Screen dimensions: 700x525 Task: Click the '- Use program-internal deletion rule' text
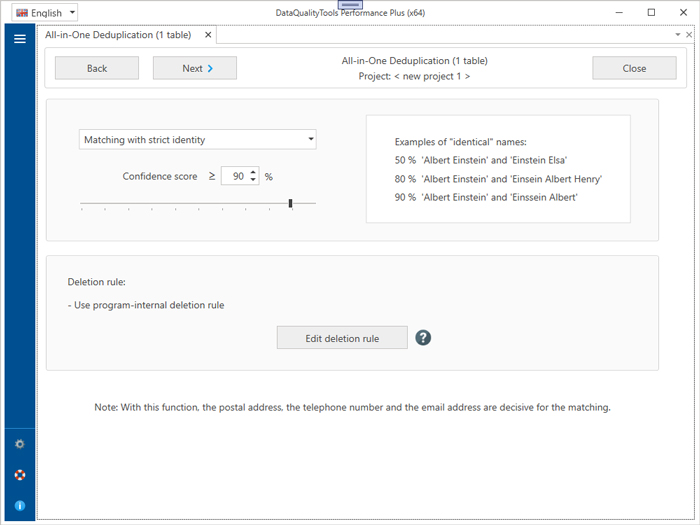(x=146, y=305)
